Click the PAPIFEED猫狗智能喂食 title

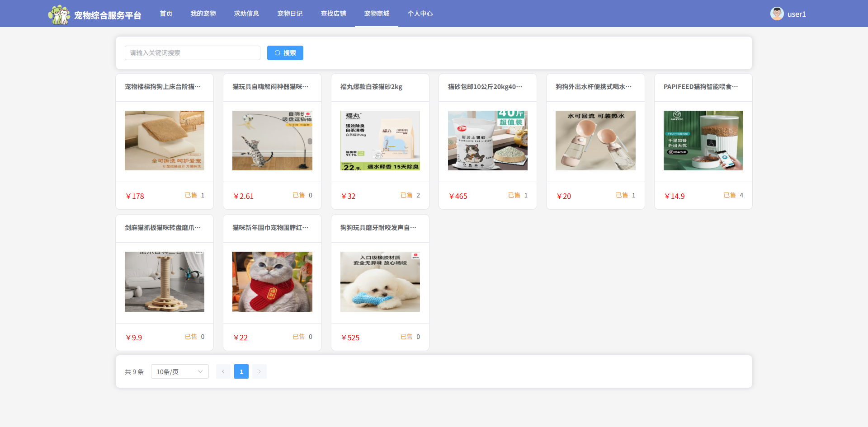tap(701, 87)
